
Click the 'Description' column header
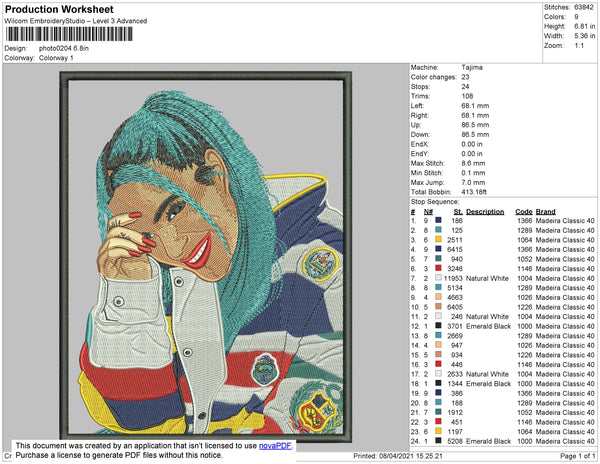[x=485, y=212]
